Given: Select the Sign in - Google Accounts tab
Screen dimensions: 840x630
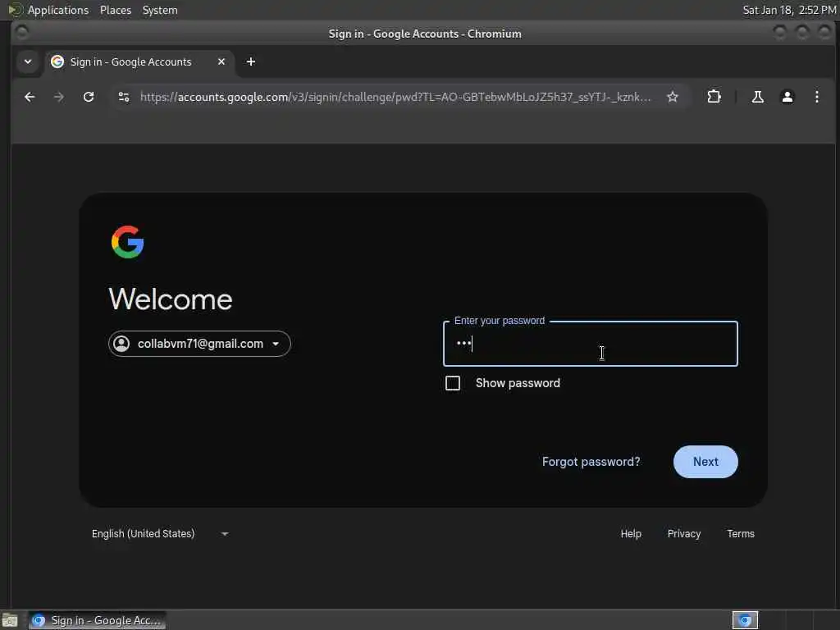Looking at the screenshot, I should (x=139, y=62).
